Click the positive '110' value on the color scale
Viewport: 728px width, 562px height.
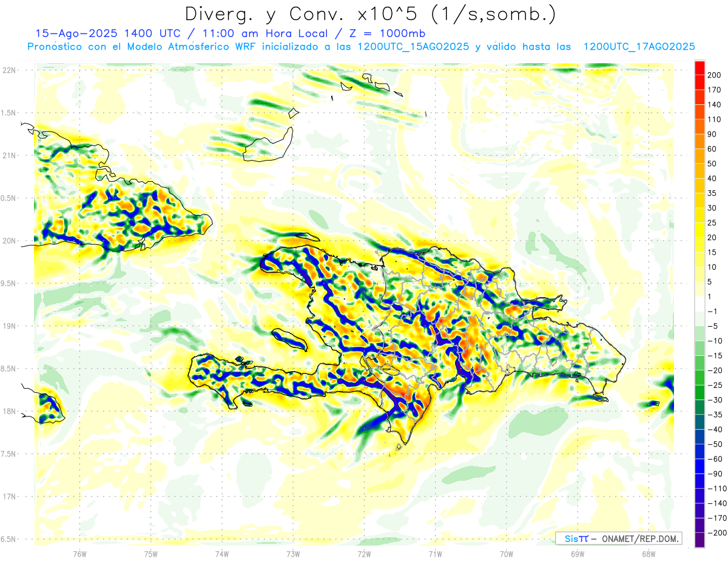coord(715,119)
